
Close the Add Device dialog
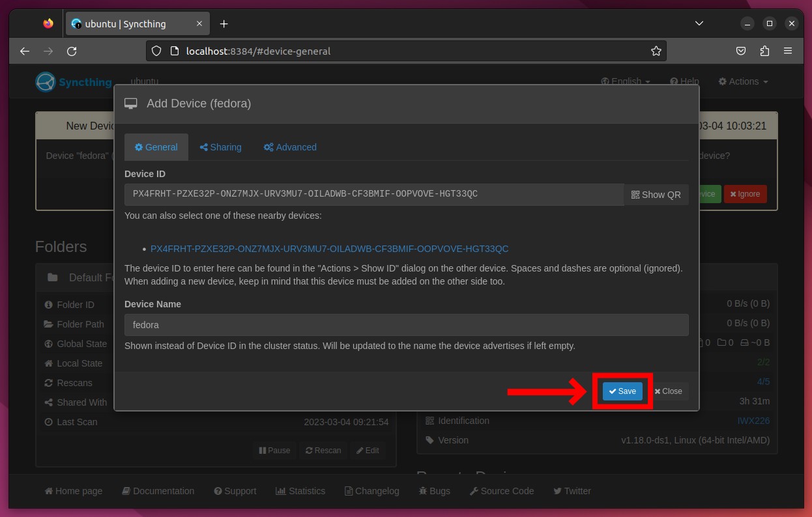coord(668,391)
